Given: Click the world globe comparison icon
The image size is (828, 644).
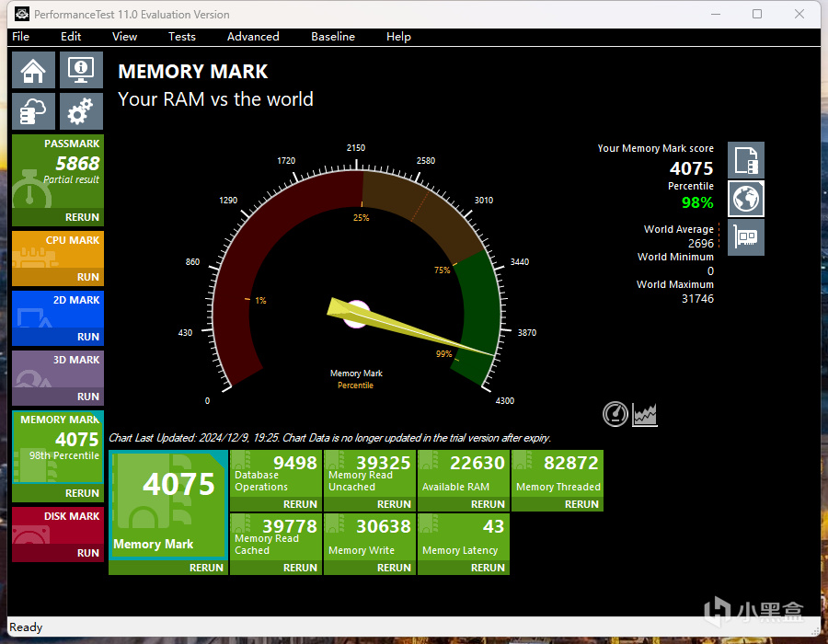Looking at the screenshot, I should coord(745,199).
